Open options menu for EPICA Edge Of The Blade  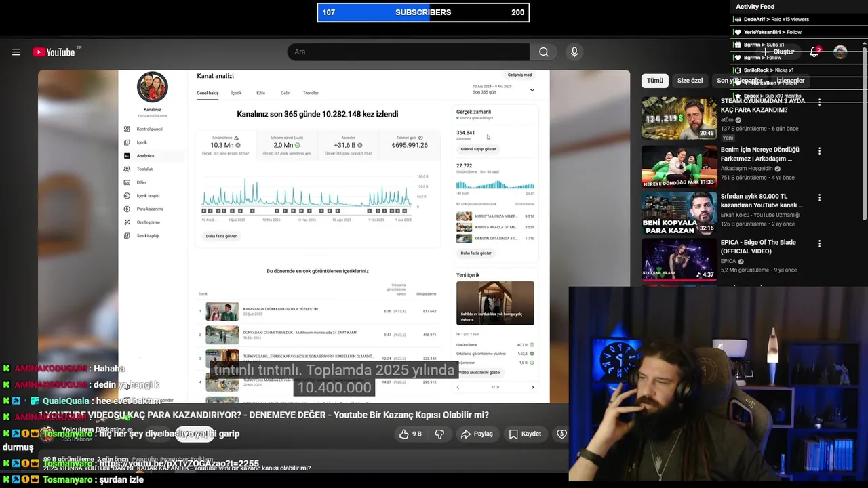tap(819, 244)
